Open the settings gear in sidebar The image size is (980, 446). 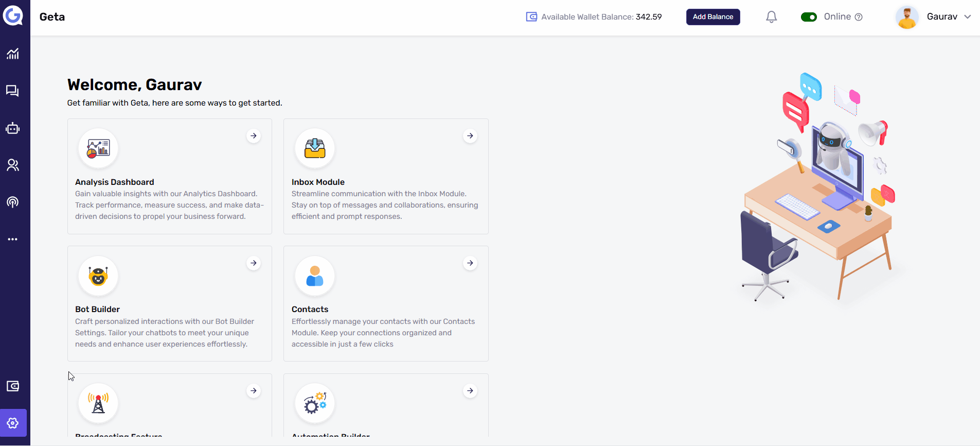point(13,423)
